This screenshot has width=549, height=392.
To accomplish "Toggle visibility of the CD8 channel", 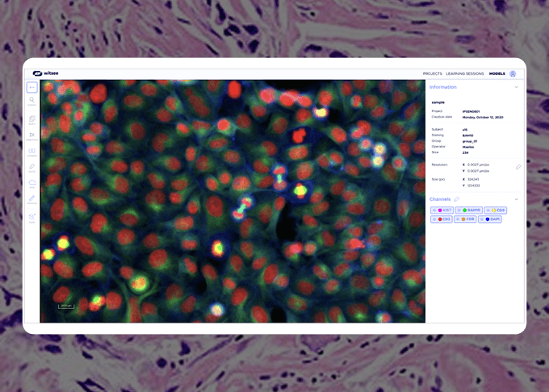I will coord(458,219).
